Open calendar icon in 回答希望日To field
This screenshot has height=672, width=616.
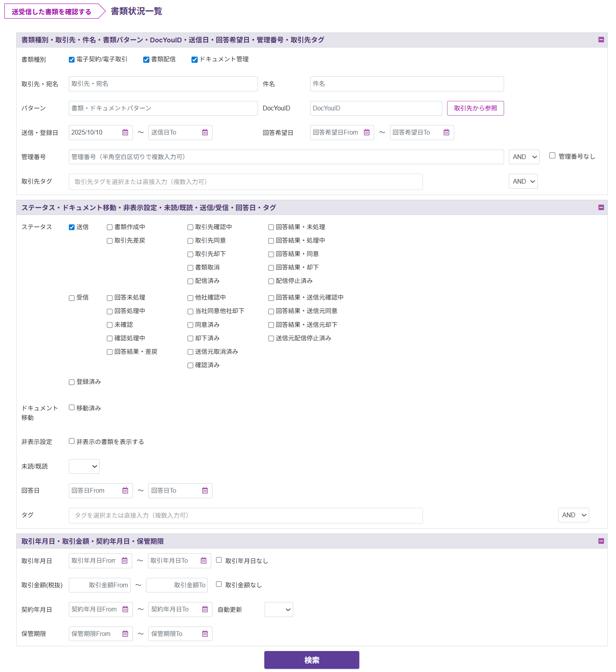click(x=446, y=133)
